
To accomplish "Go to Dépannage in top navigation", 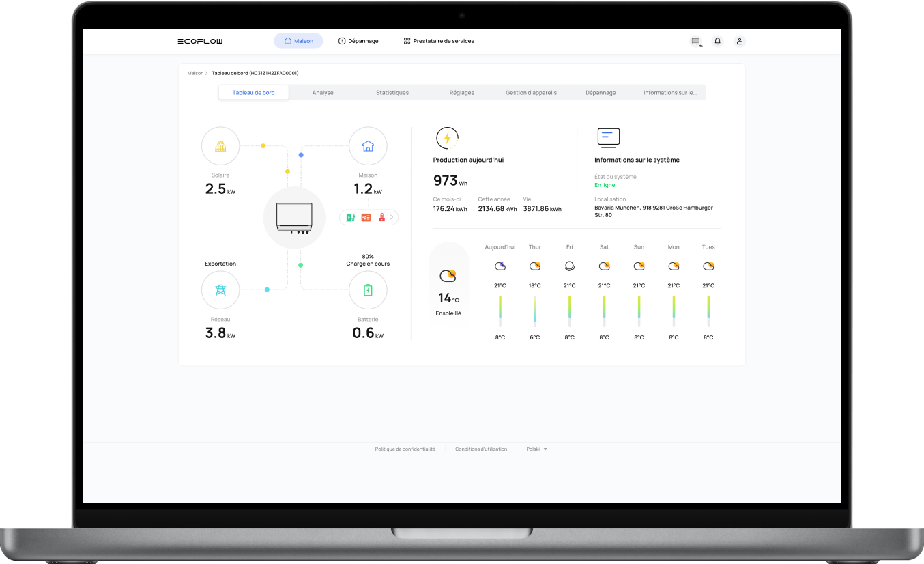I will point(358,41).
